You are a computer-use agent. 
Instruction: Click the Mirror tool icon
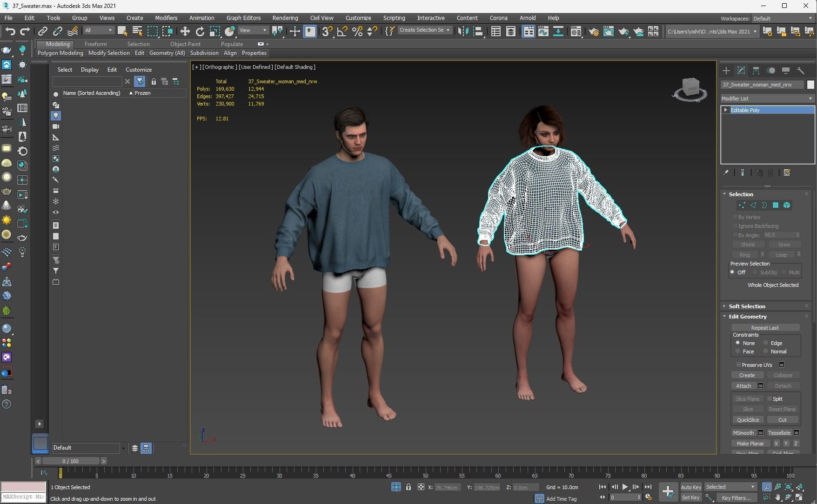pyautogui.click(x=463, y=31)
